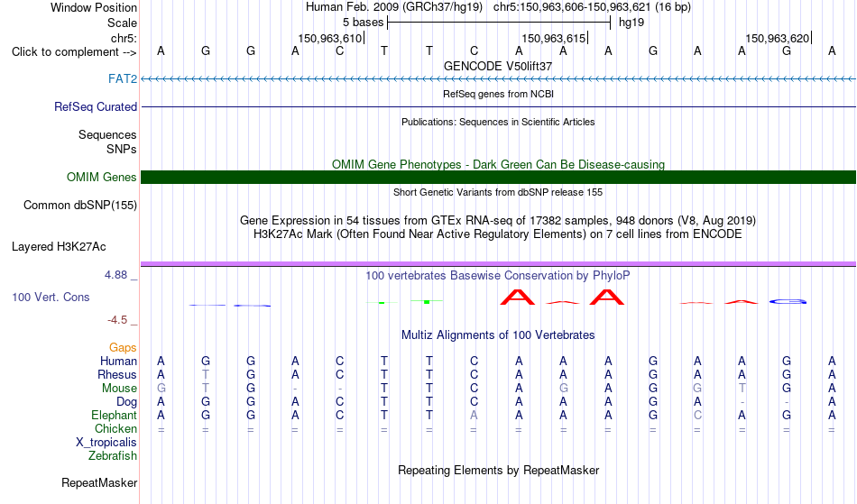Open the 100 Vert. Cons label

pyautogui.click(x=51, y=297)
